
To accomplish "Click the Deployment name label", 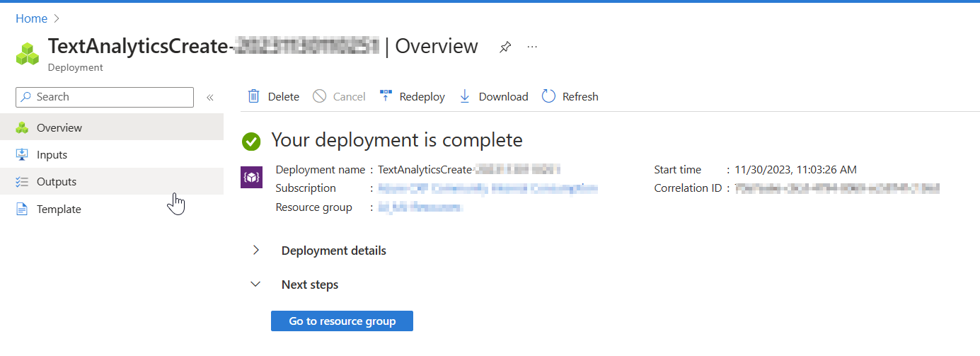I will (x=321, y=170).
